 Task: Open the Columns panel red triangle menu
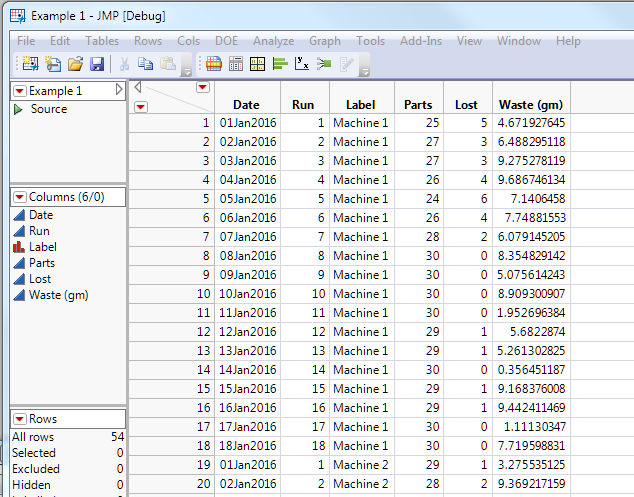pyautogui.click(x=19, y=197)
